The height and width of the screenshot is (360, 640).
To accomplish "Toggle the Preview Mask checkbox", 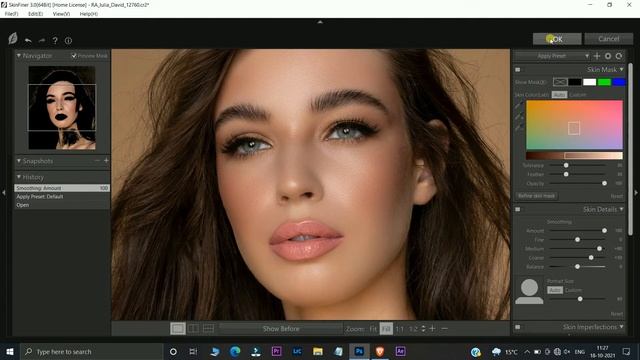I will point(74,56).
